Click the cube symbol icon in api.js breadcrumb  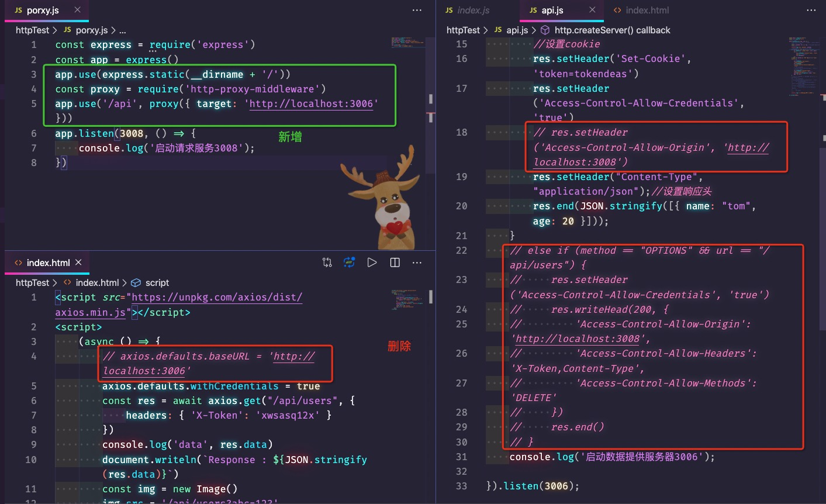(x=545, y=30)
